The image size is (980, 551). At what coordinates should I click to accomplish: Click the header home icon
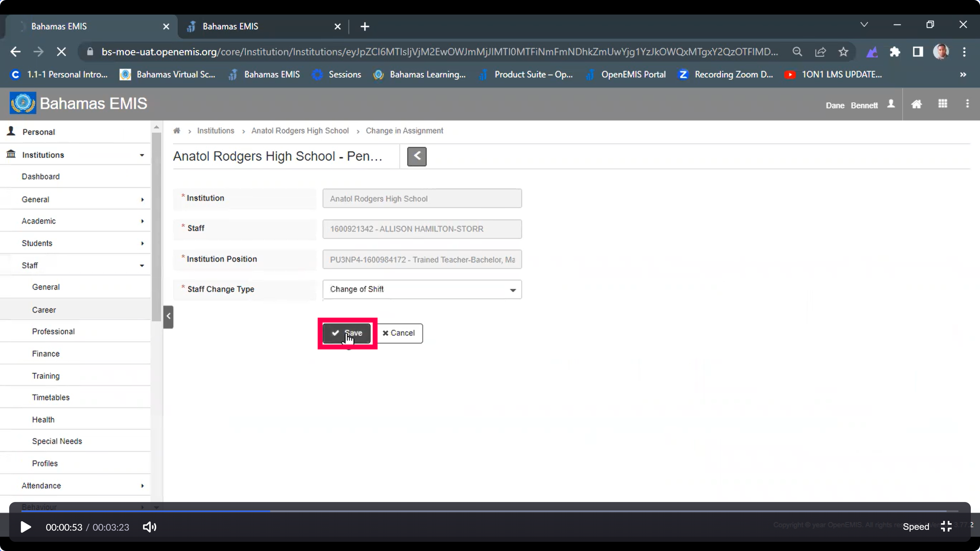click(916, 104)
